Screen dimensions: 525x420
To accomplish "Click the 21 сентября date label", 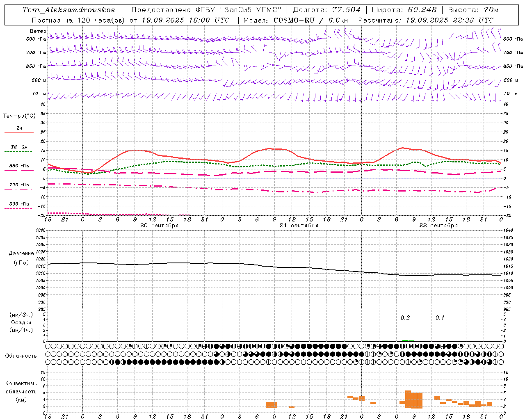I will click(299, 226).
